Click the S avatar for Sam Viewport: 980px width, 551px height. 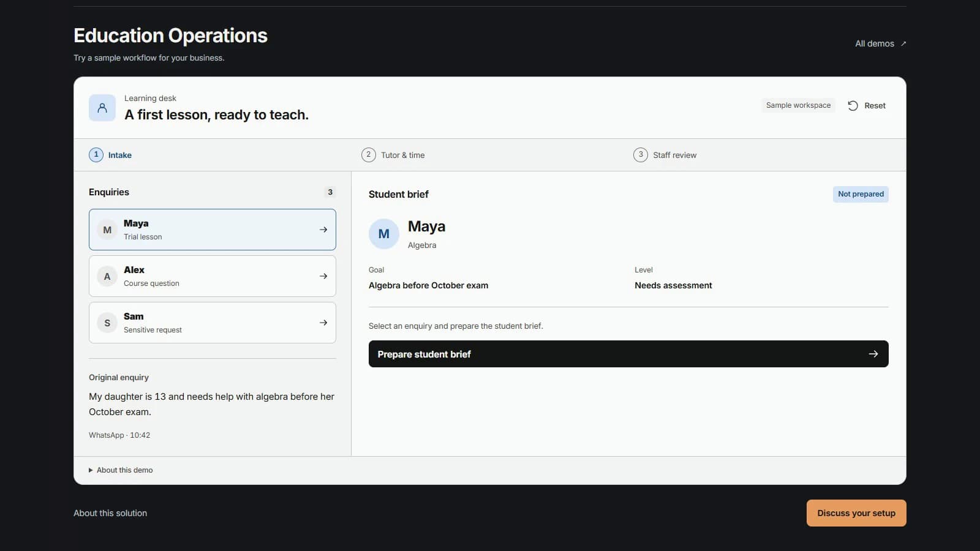pos(107,323)
